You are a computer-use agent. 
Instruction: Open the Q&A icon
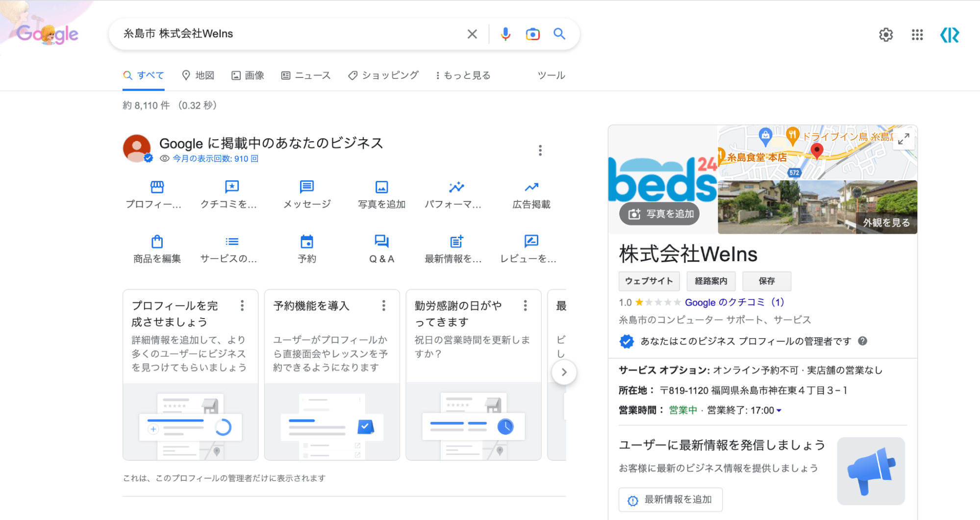[381, 242]
